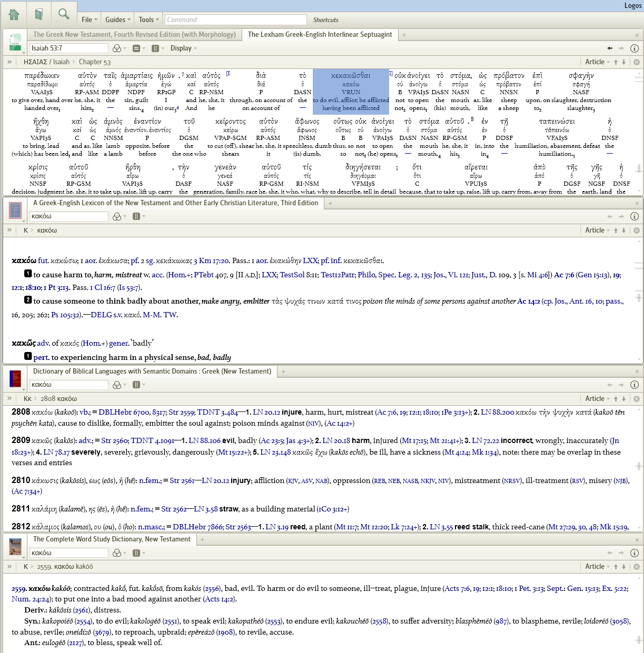Follow the Acts 14:2 link in Word Study Dictionary
Image resolution: width=644 pixels, height=653 pixels.
pyautogui.click(x=219, y=599)
